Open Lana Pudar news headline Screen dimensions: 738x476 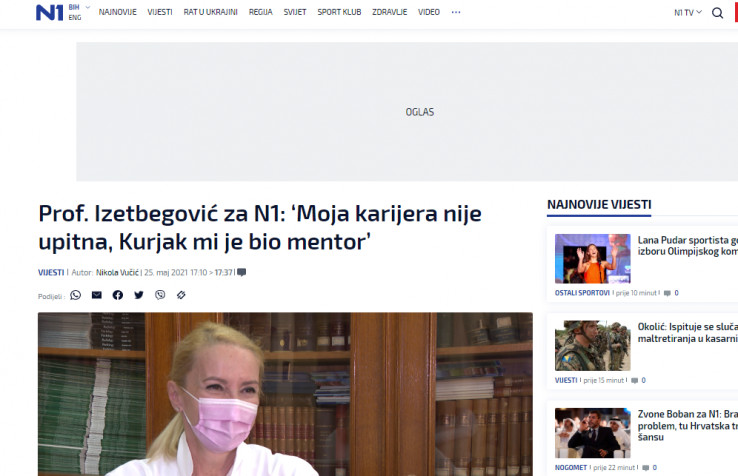tap(687, 246)
